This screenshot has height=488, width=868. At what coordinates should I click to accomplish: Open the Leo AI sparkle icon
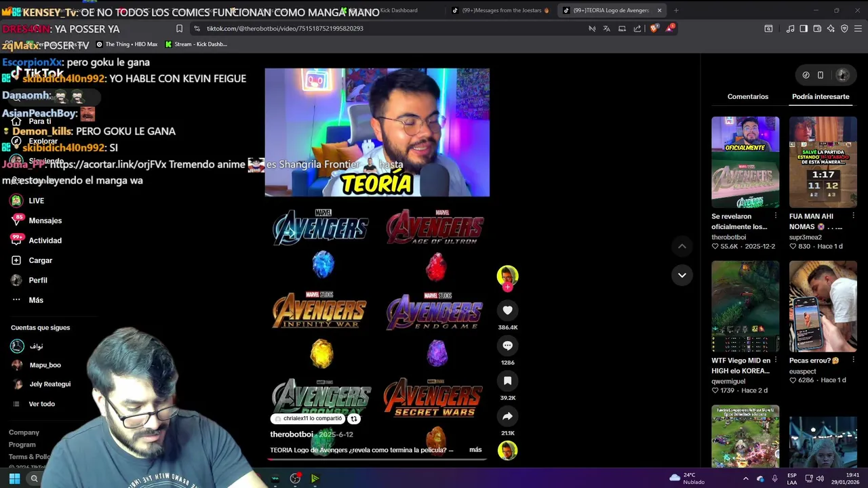[831, 28]
